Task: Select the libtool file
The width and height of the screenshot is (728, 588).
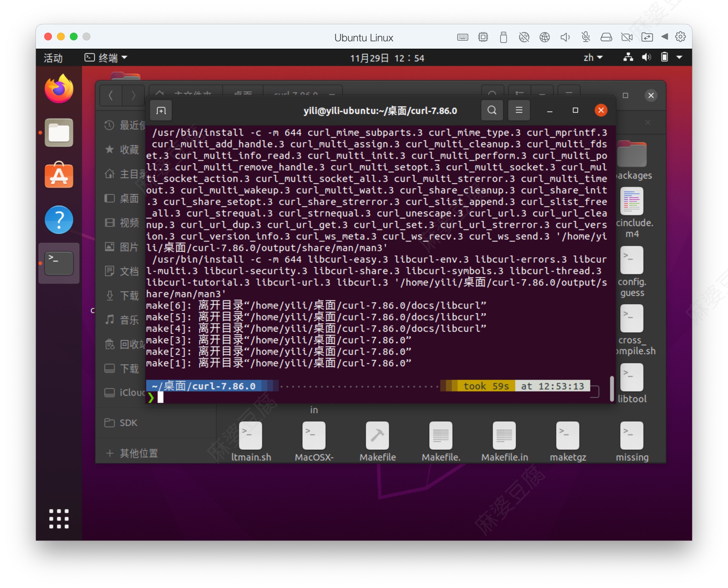Action: 632,383
